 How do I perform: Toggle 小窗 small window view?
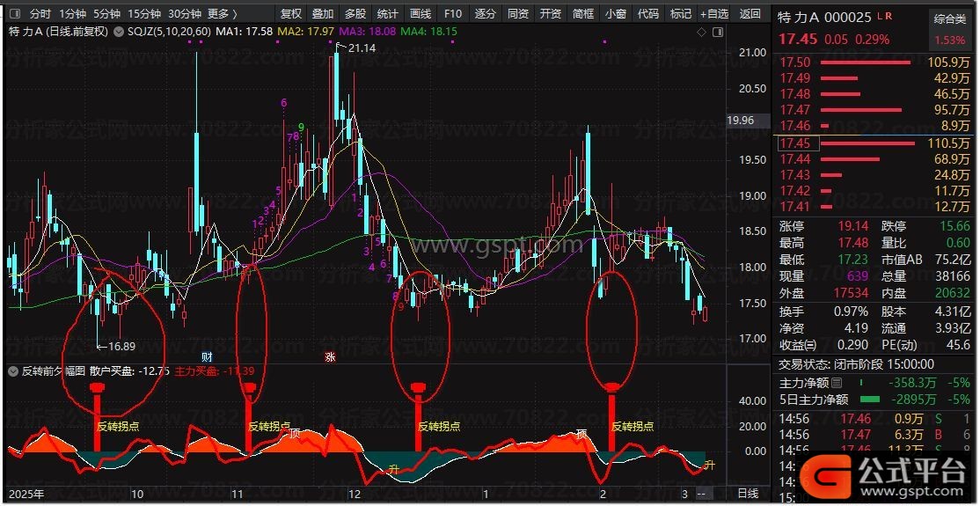(615, 14)
